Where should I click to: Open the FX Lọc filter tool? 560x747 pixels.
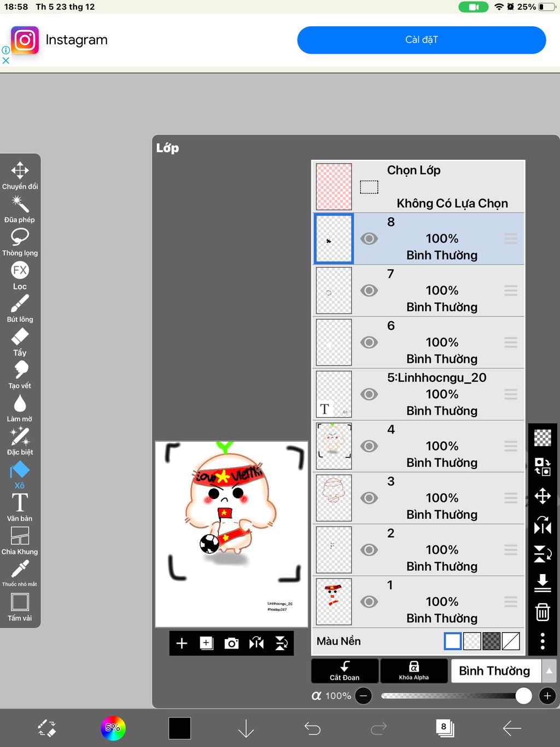20,276
